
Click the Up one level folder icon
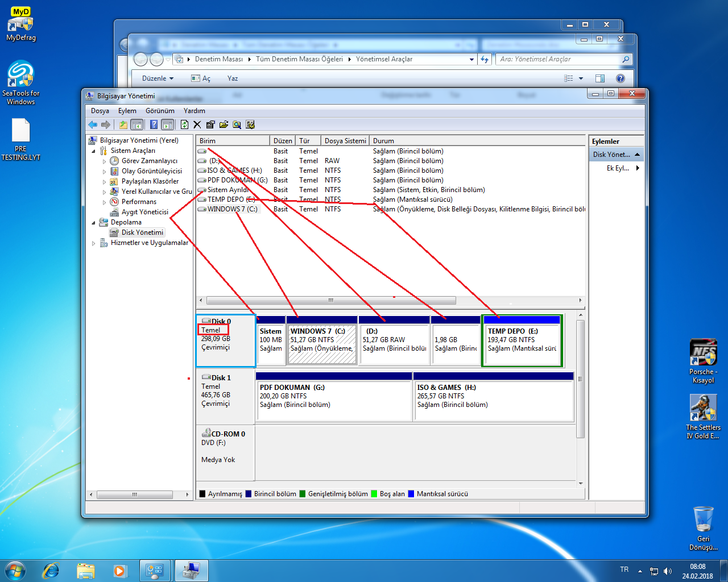point(123,124)
